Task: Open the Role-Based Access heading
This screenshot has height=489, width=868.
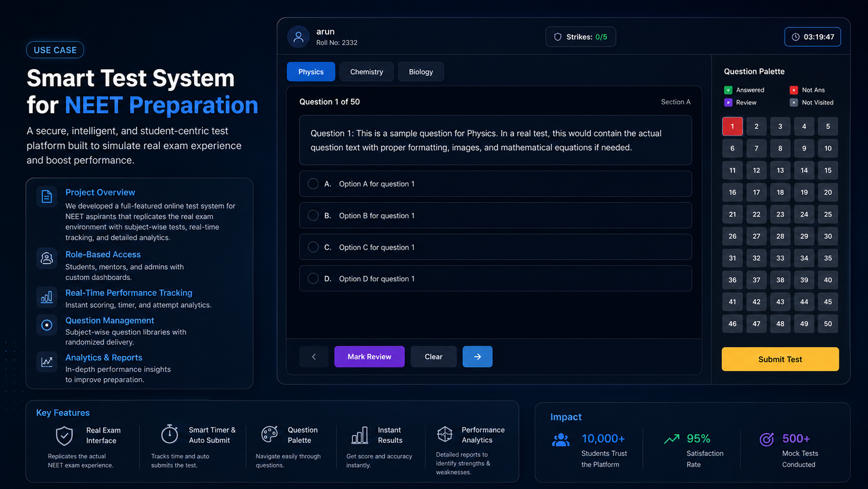Action: [103, 254]
